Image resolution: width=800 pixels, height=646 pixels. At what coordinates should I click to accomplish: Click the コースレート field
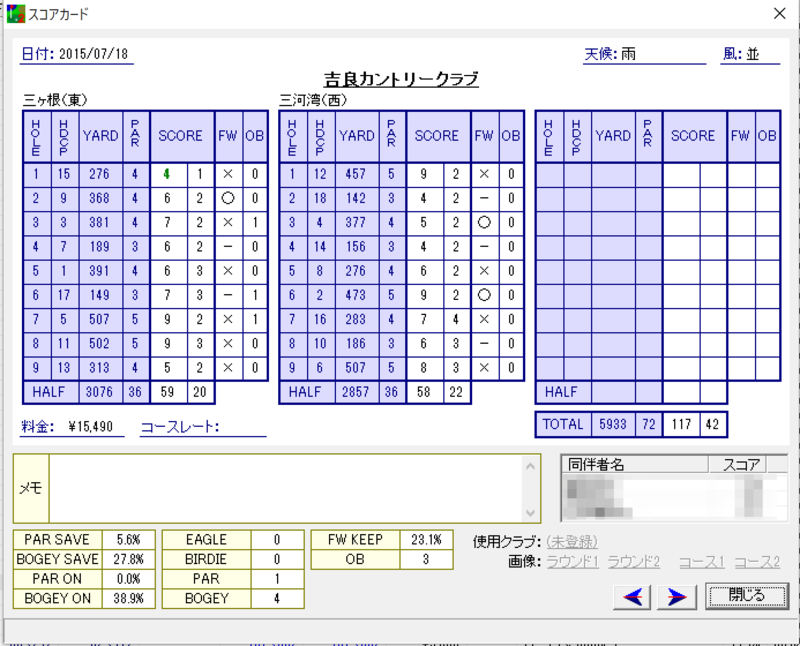point(203,427)
